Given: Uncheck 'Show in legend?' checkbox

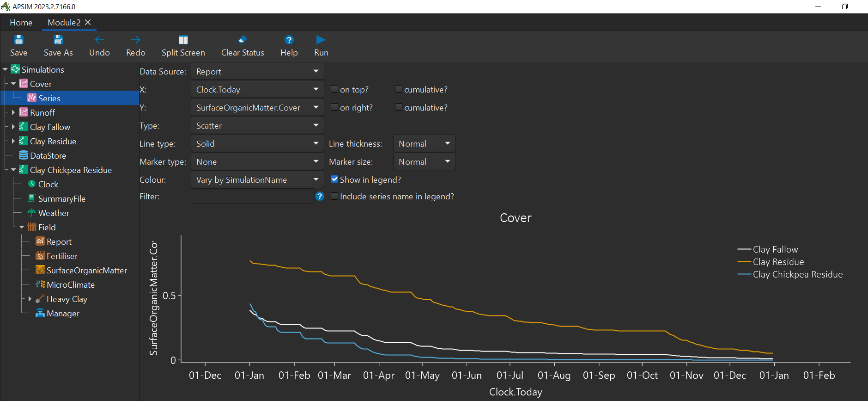Looking at the screenshot, I should [x=334, y=179].
